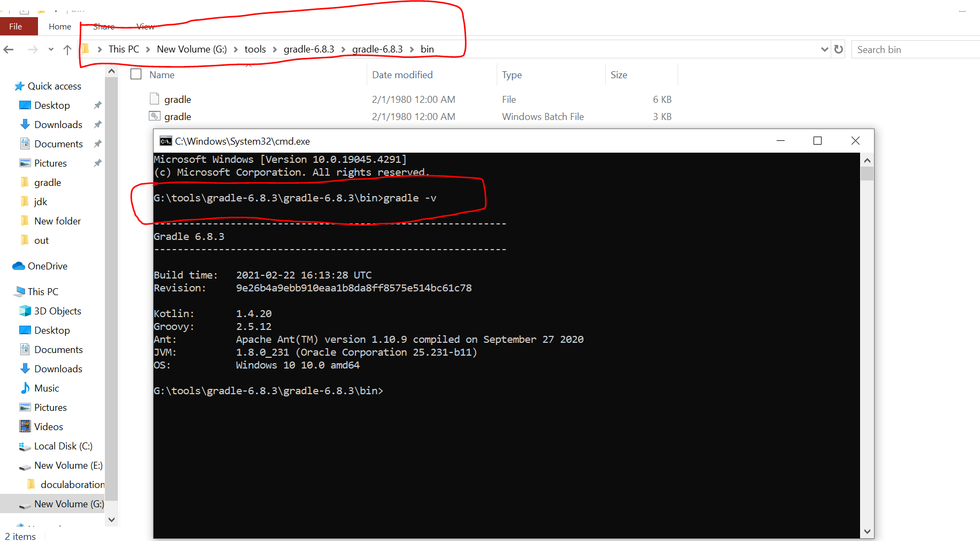Click first 'gradle-6.8.3' breadcrumb after tools

pos(309,49)
